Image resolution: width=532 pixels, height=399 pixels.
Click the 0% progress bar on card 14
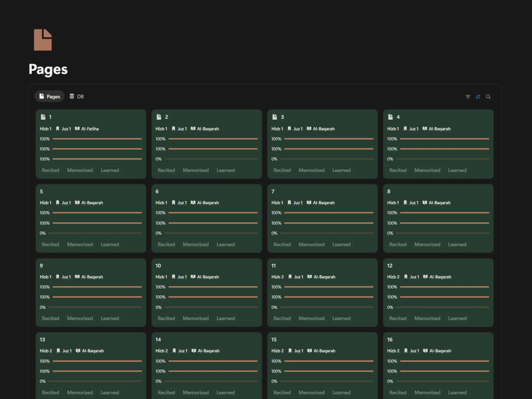[211, 381]
